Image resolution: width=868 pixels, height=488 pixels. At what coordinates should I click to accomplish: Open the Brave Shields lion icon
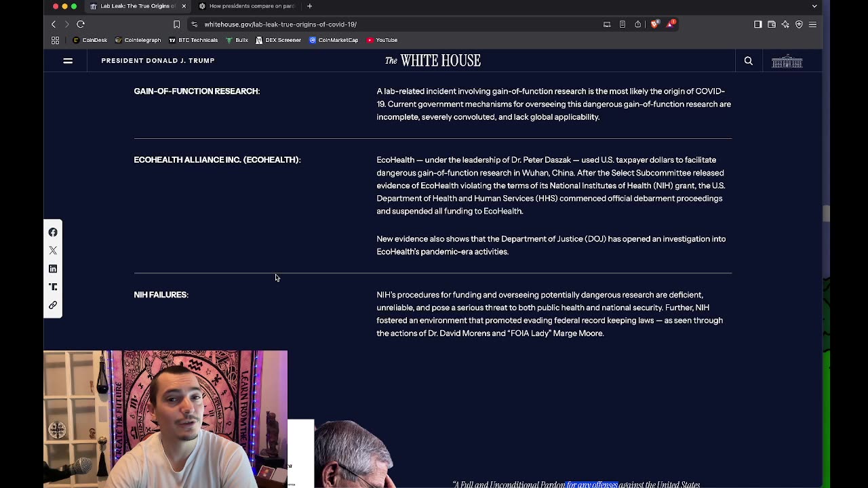(x=654, y=24)
